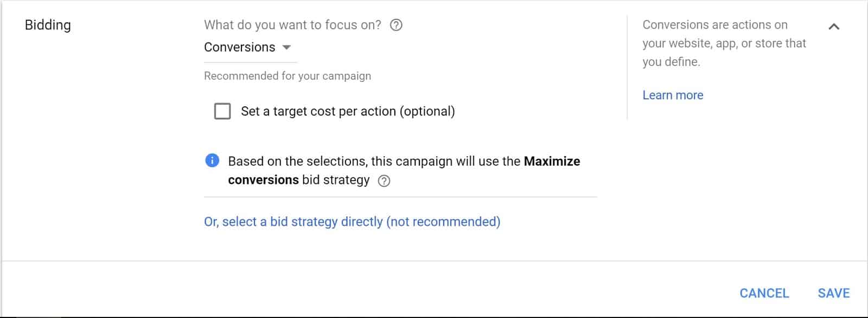The image size is (868, 318).
Task: Click the blue info circle icon
Action: 212,161
